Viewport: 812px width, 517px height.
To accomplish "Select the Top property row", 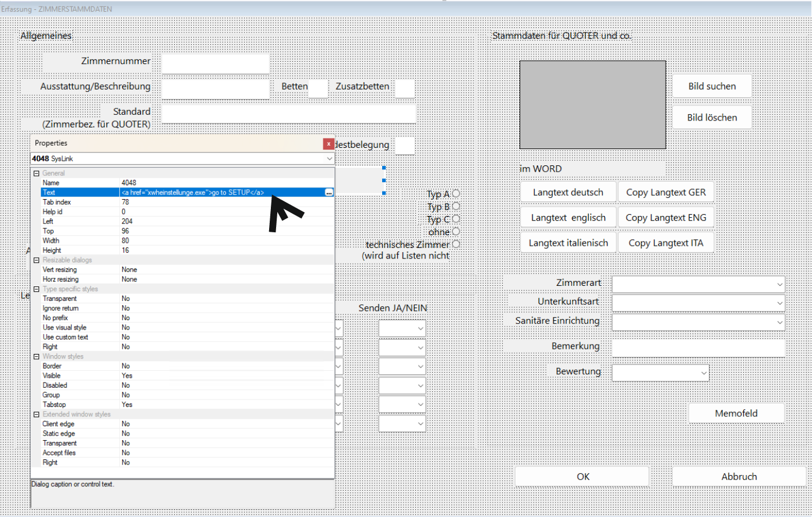I will (x=183, y=231).
